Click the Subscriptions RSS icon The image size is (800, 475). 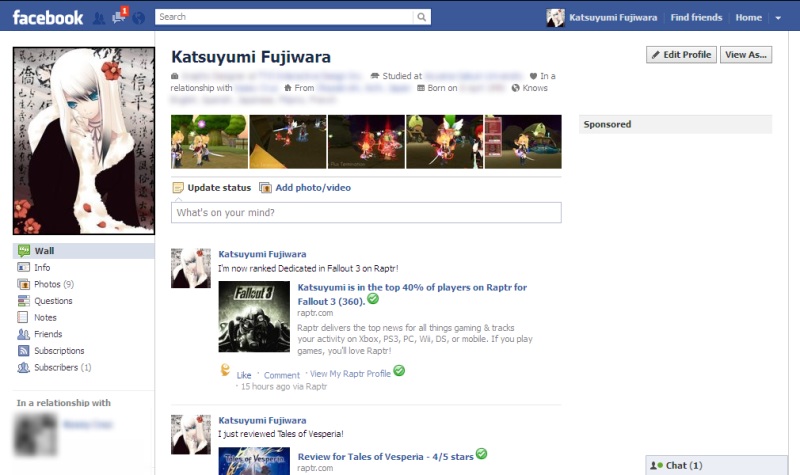click(x=23, y=351)
